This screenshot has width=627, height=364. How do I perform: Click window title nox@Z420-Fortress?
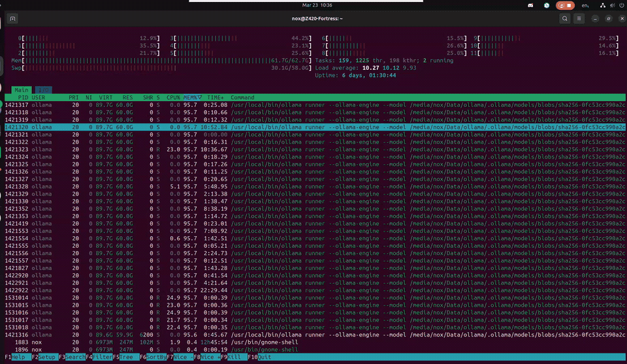[317, 18]
